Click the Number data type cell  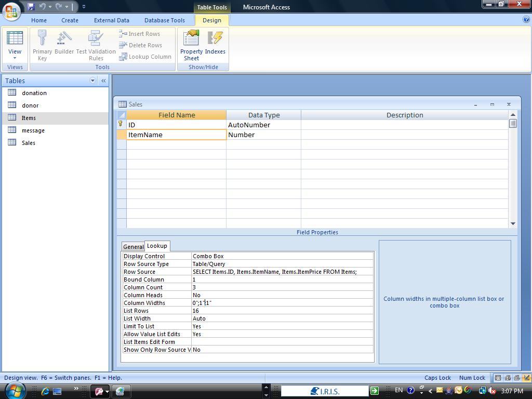point(263,135)
